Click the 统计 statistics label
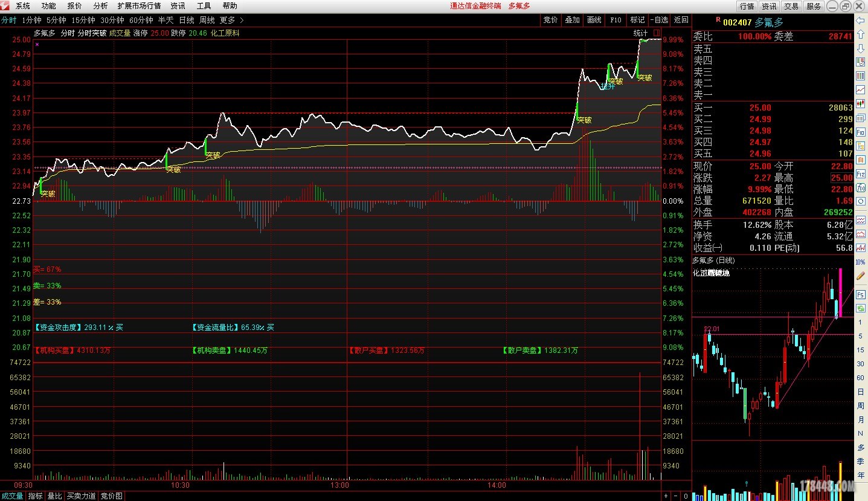Image resolution: width=868 pixels, height=501 pixels. click(x=640, y=33)
